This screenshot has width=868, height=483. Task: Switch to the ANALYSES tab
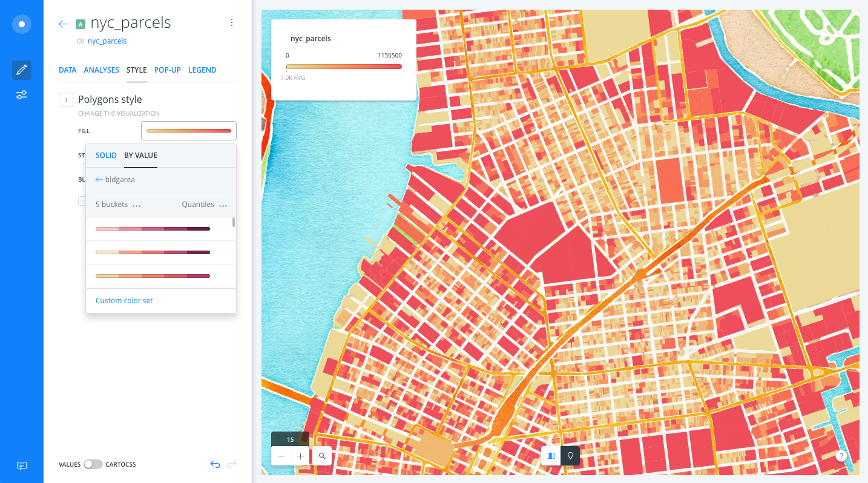(x=102, y=70)
